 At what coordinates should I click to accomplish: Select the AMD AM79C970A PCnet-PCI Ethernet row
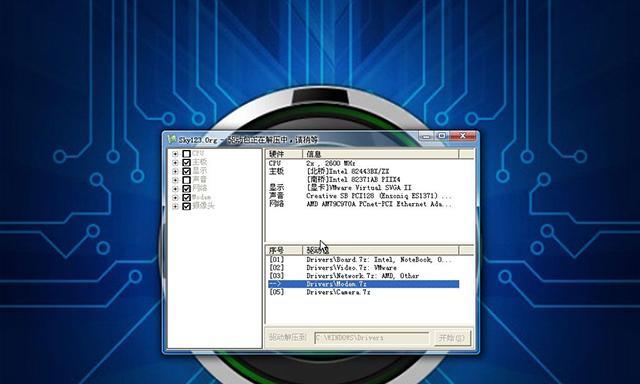pyautogui.click(x=363, y=204)
